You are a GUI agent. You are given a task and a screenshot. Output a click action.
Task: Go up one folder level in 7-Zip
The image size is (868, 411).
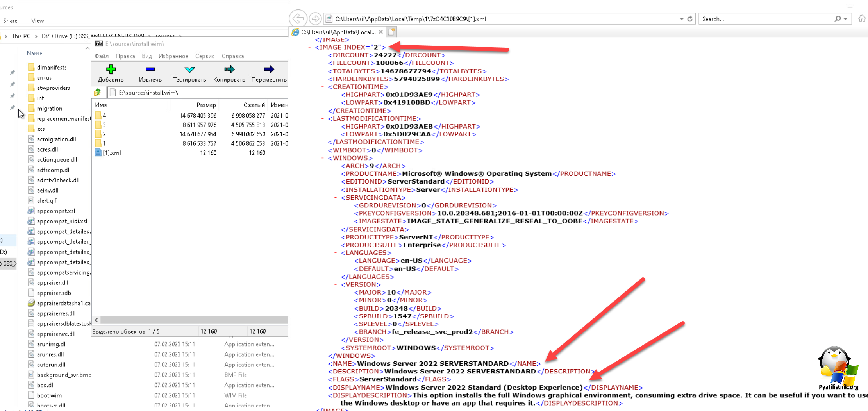click(98, 93)
